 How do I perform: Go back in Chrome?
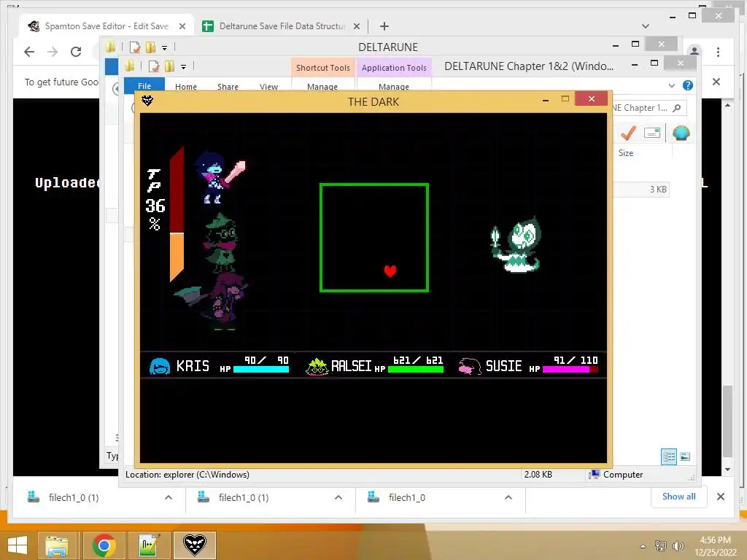click(x=29, y=52)
